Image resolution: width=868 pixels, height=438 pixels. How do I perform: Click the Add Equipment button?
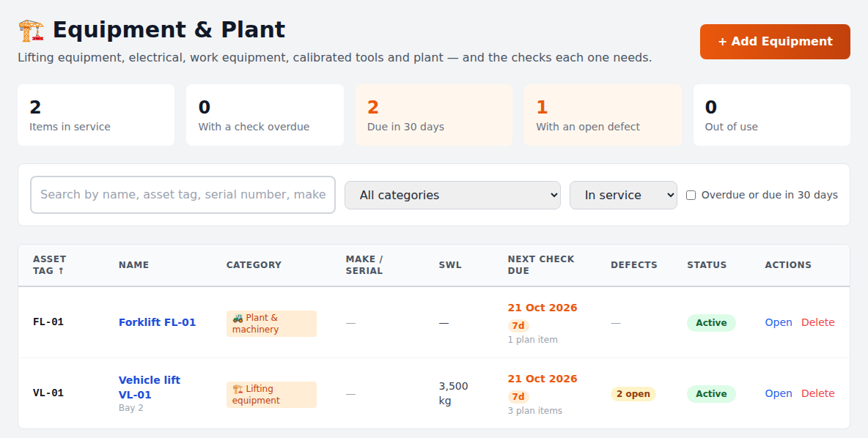tap(775, 42)
